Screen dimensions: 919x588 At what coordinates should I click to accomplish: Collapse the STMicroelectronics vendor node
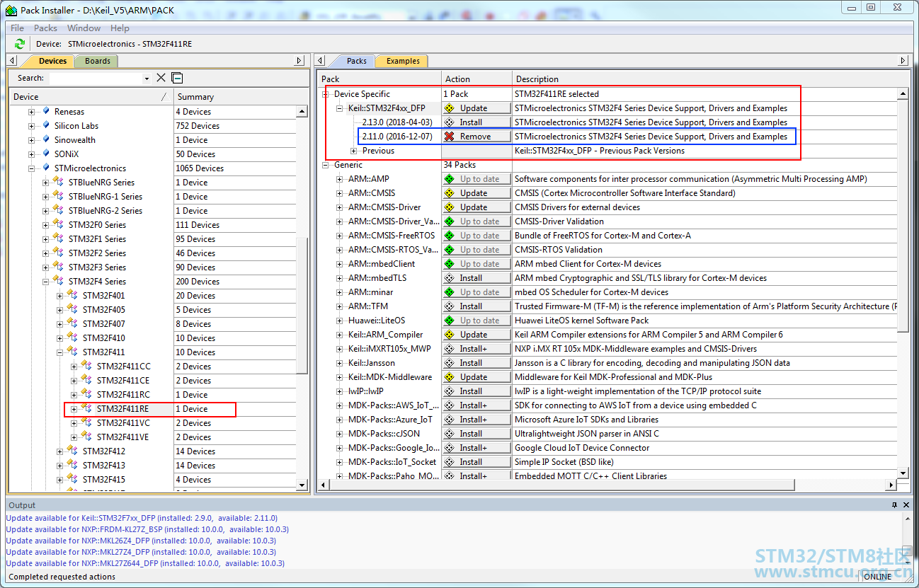point(32,168)
